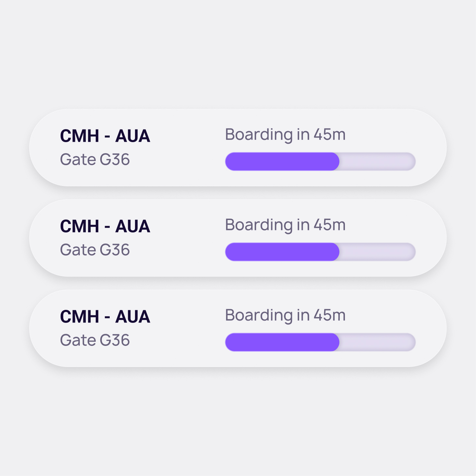Click AUA destination code in third flight card
476x476 pixels.
point(133,317)
